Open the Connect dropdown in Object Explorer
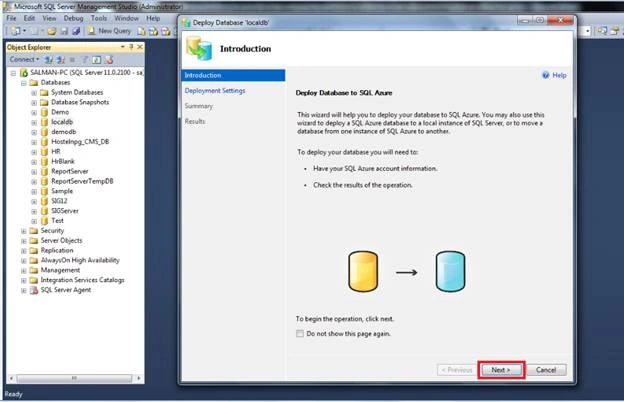This screenshot has width=624, height=402. coord(24,59)
